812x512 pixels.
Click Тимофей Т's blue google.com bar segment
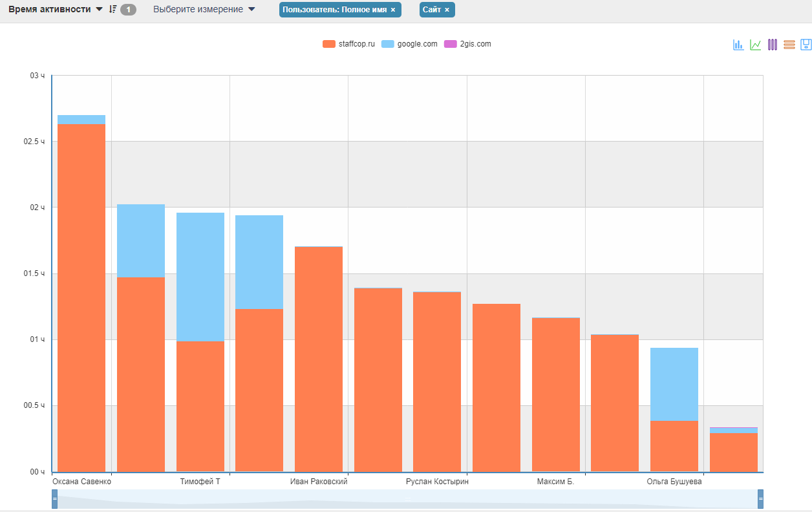(200, 277)
